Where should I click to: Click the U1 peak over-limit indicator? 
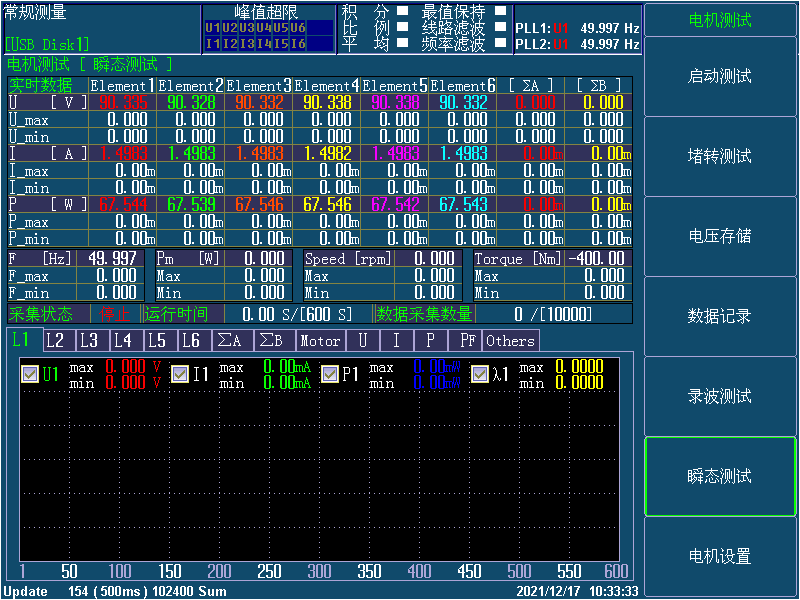pos(212,28)
